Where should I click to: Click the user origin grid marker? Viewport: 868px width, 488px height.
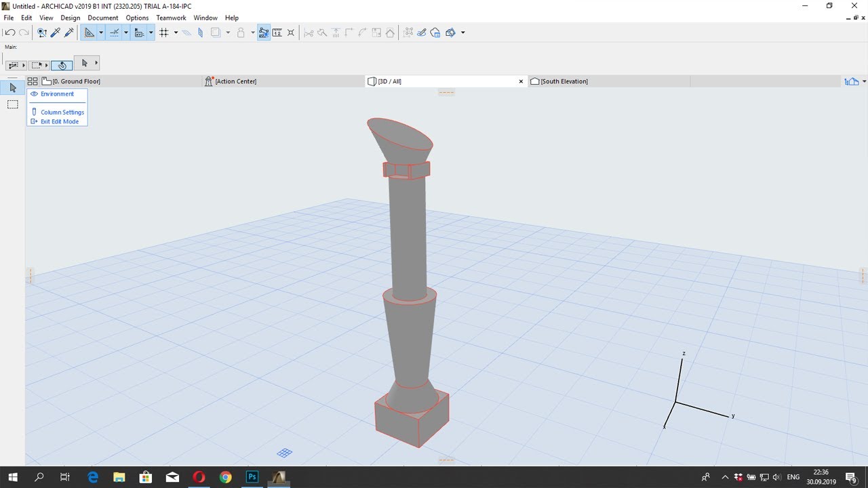click(285, 452)
